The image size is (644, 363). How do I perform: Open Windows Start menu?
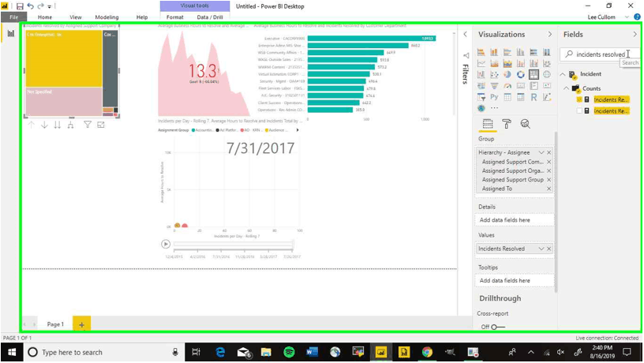(x=12, y=352)
